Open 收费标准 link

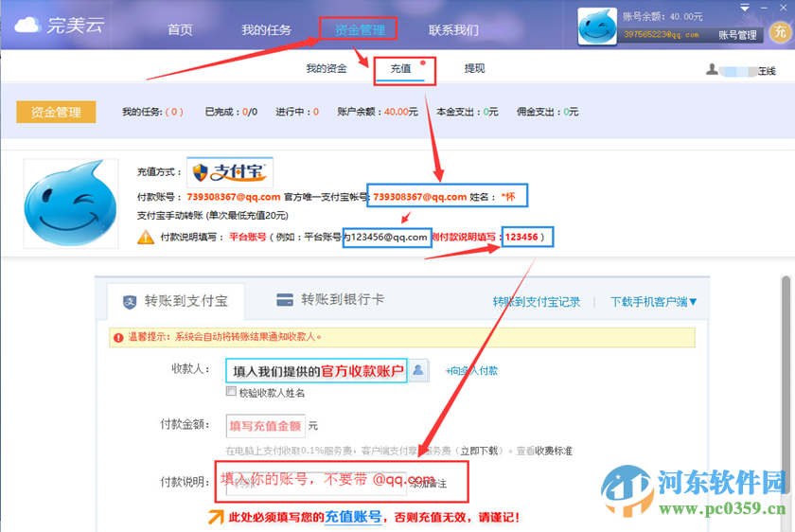pos(553,451)
